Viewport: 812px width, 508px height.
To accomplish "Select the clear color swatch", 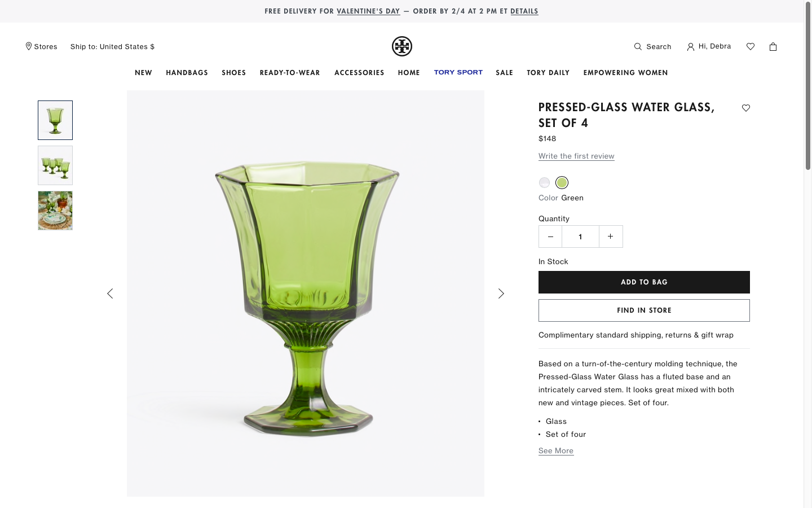I will coord(544,182).
